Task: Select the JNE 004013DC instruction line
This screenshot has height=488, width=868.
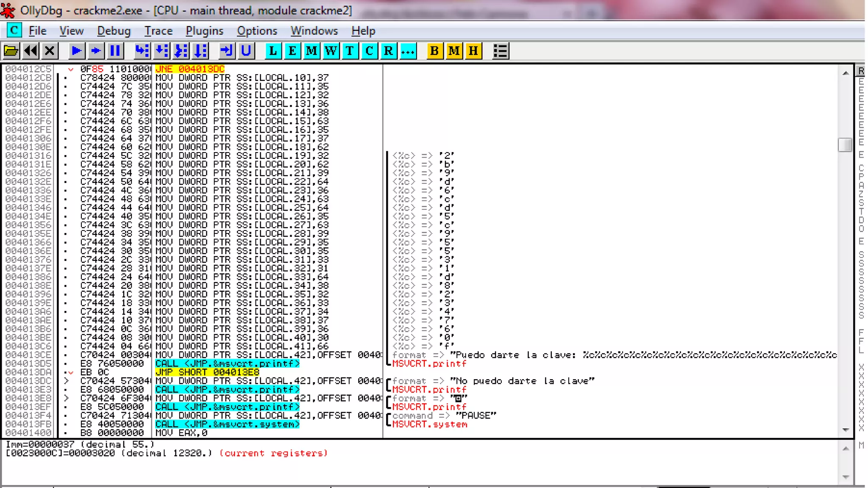Action: point(190,69)
